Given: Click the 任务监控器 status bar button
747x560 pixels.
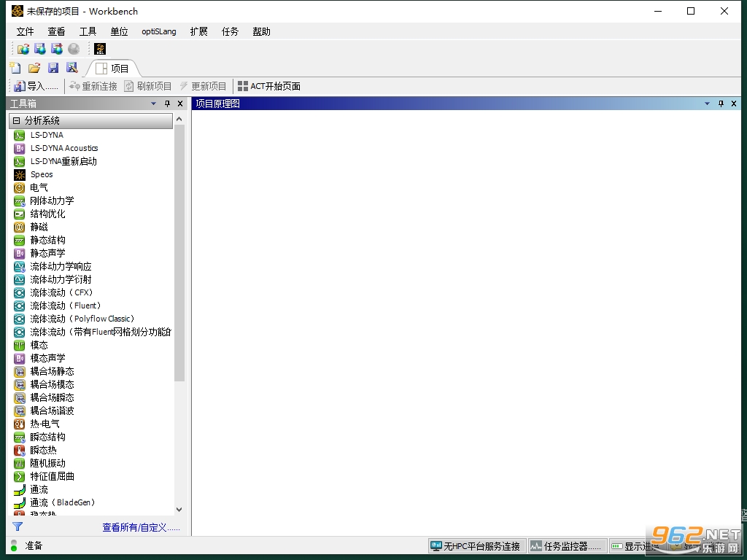Looking at the screenshot, I should (566, 546).
